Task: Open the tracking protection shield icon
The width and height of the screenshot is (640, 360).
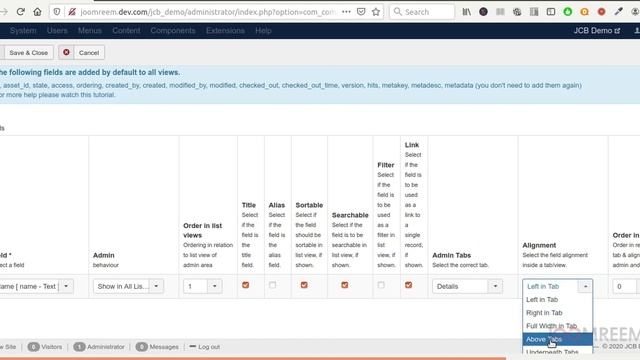Action: point(57,12)
